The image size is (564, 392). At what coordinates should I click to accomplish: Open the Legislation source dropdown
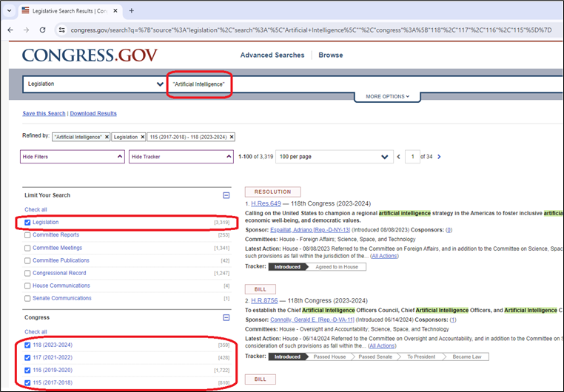pos(94,84)
